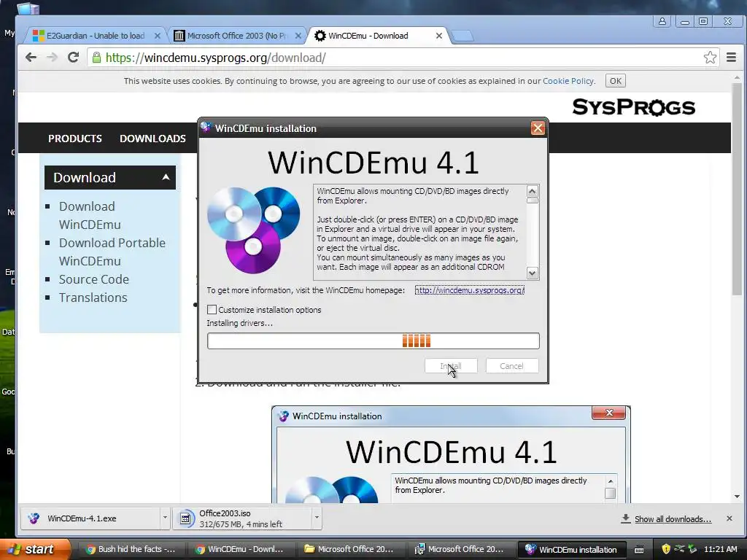This screenshot has width=747, height=560.
Task: Open Office2003.iso download options arrow
Action: point(317,518)
